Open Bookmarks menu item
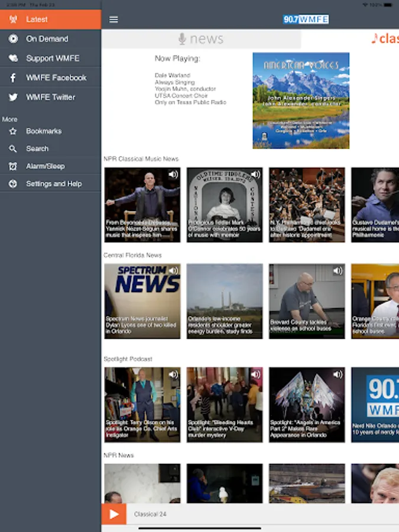The image size is (399, 532). (51, 131)
